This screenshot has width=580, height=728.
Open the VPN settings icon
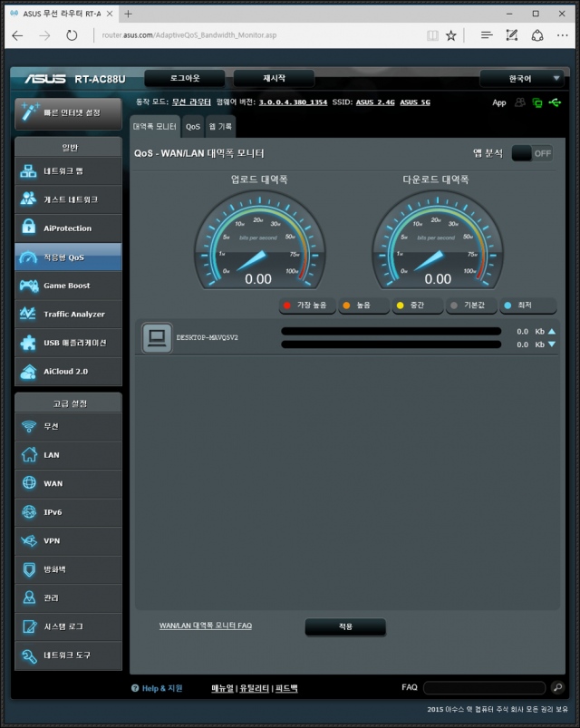pos(29,540)
